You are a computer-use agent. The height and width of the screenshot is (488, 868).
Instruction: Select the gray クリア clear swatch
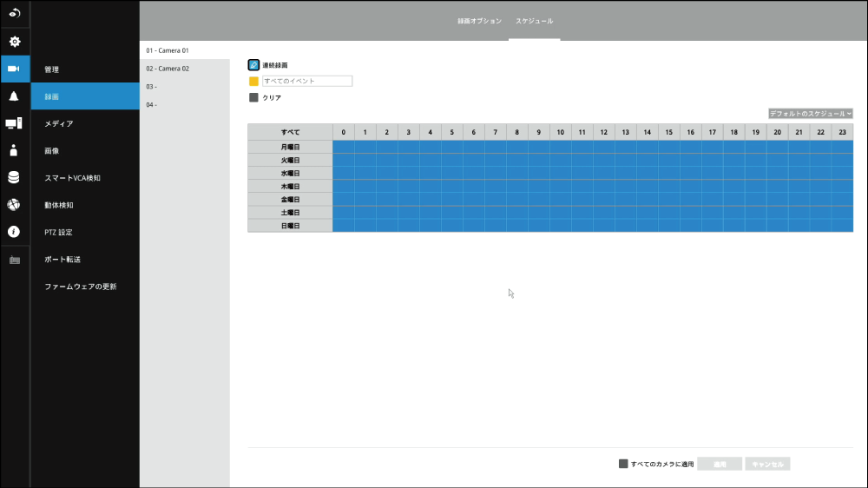tap(253, 98)
